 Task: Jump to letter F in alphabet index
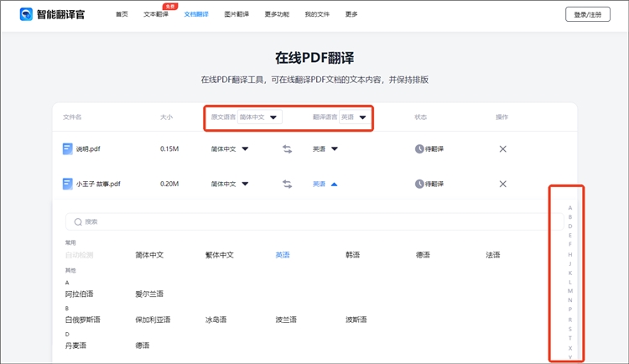[570, 244]
